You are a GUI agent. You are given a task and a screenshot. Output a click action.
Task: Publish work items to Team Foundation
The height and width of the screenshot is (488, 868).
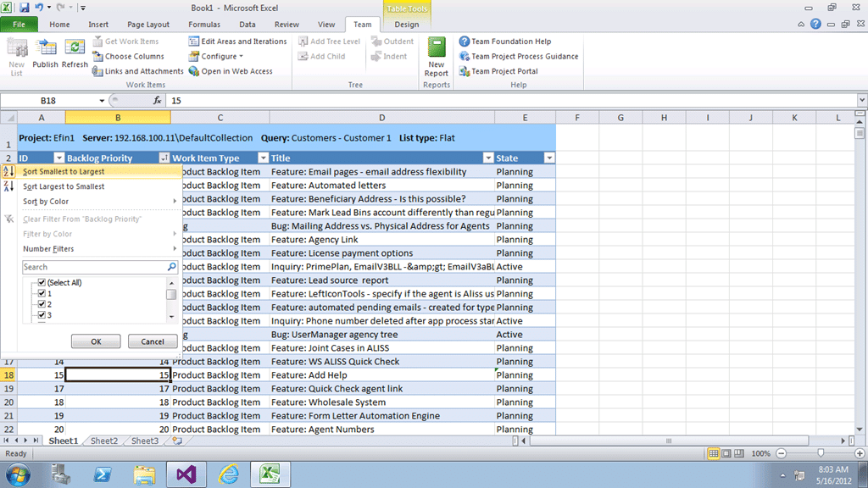tap(46, 53)
